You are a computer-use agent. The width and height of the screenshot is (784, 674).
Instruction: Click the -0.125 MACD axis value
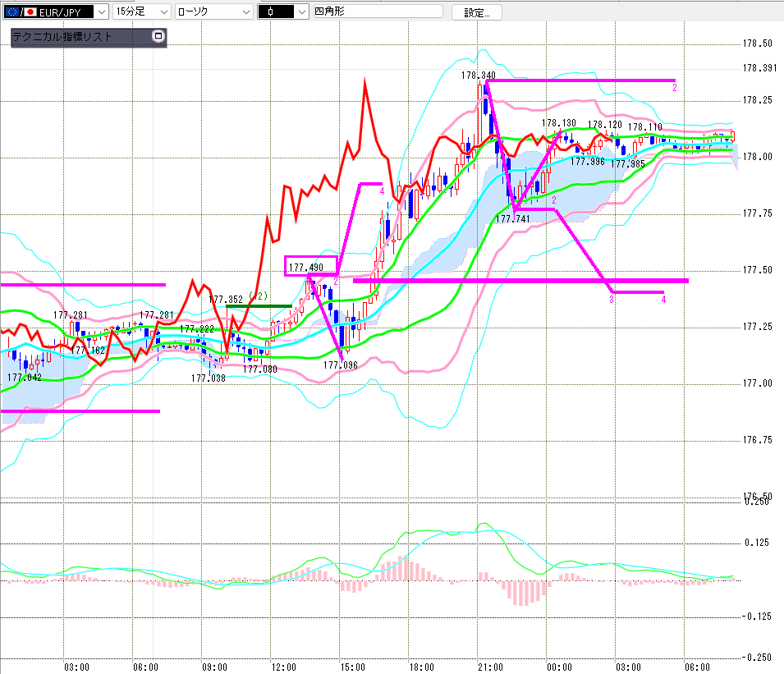click(755, 617)
